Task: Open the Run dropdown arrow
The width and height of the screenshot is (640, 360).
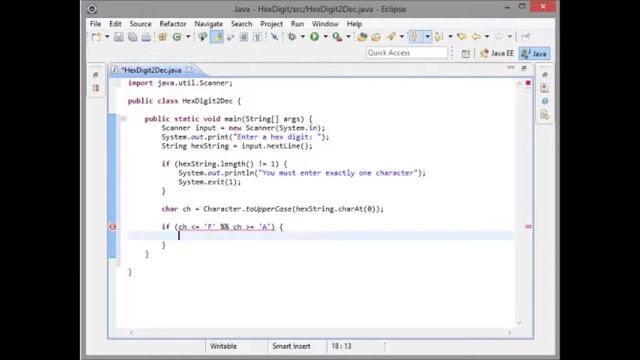Action: 325,37
